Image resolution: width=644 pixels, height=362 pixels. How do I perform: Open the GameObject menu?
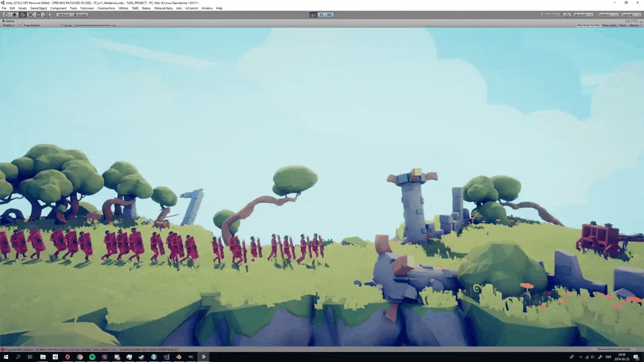tap(38, 8)
